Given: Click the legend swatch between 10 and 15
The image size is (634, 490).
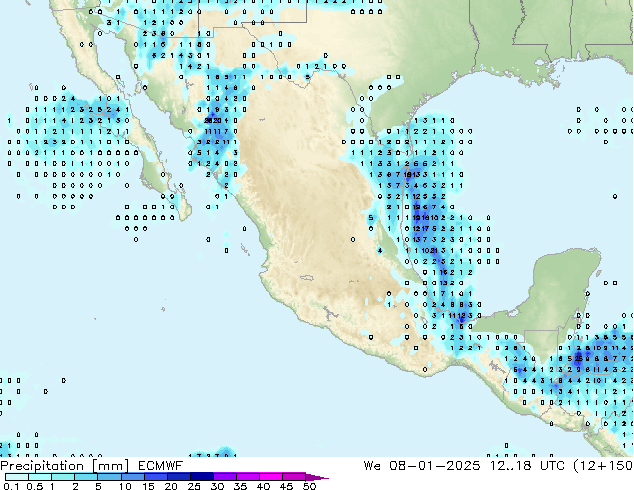Looking at the screenshot, I should pos(137,477).
